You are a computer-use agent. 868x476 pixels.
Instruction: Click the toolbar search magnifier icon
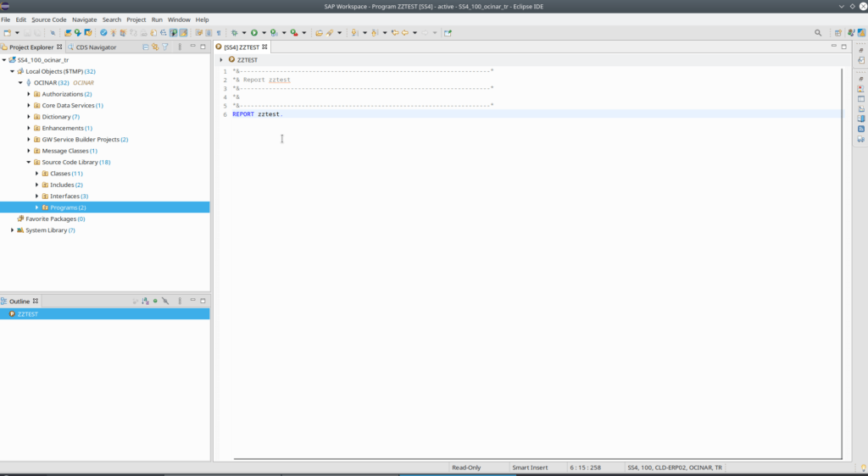coord(818,33)
